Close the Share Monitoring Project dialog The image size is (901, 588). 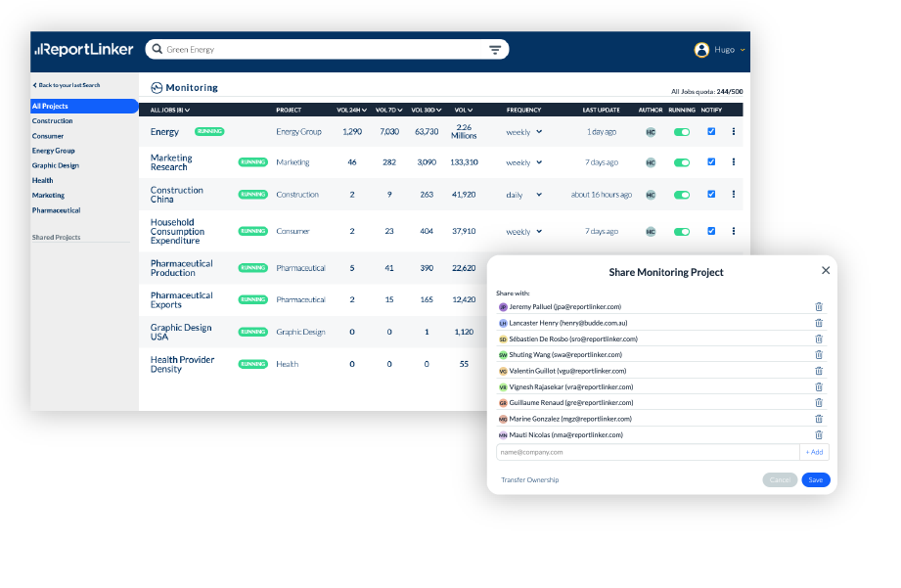[x=826, y=270]
